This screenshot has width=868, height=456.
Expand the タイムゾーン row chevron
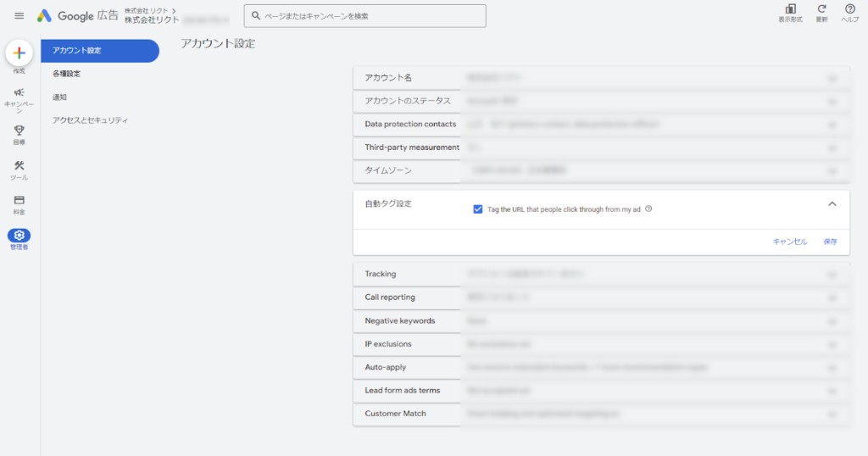coord(832,171)
